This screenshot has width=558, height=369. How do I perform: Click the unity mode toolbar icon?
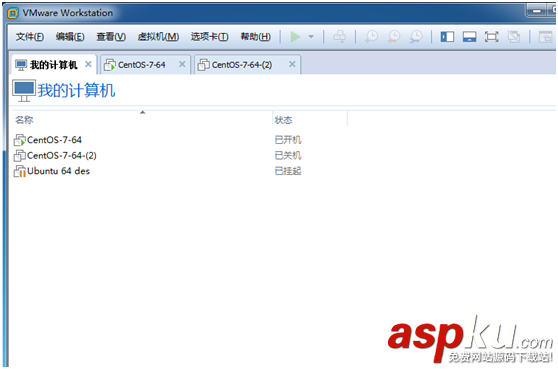[514, 36]
